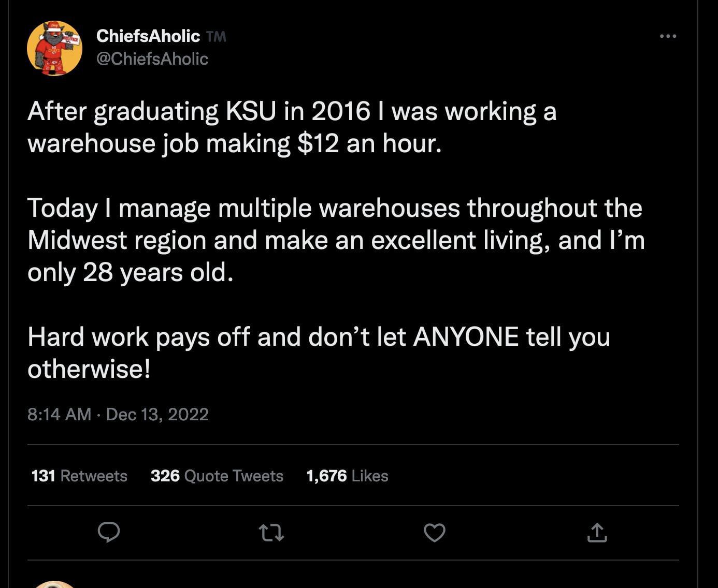
Task: See who gave the 1,676 Likes
Action: point(347,476)
